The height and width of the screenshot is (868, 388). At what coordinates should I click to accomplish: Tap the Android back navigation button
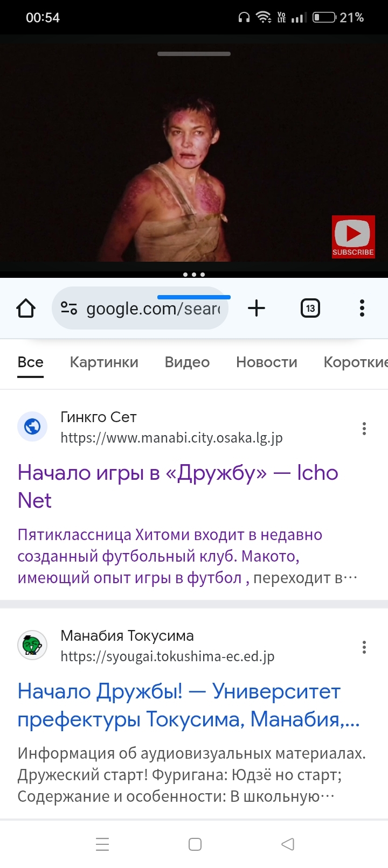click(288, 844)
